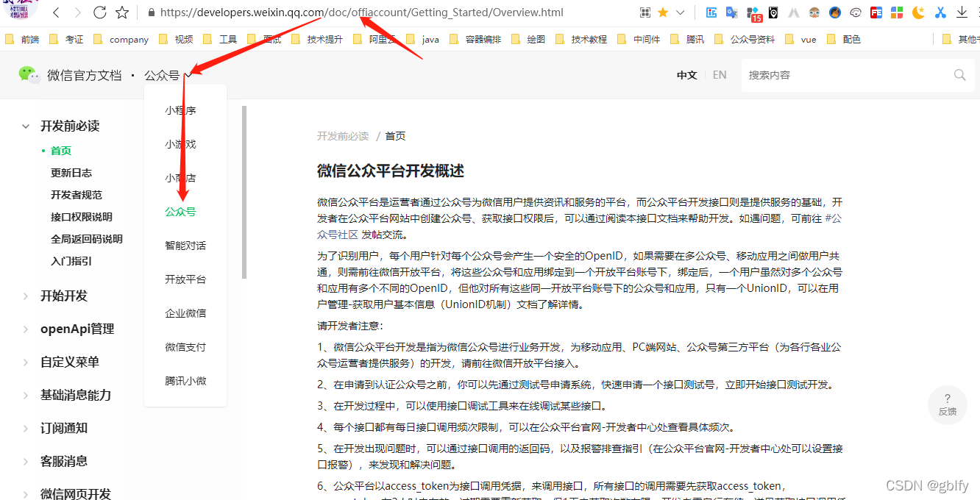The height and width of the screenshot is (500, 980).
Task: Click the magnifier search icon
Action: (x=959, y=75)
